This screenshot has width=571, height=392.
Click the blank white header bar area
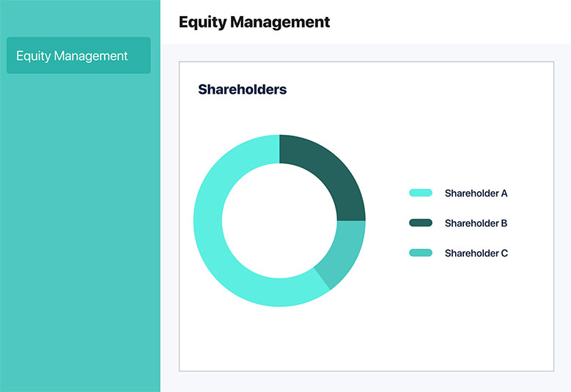pos(448,22)
